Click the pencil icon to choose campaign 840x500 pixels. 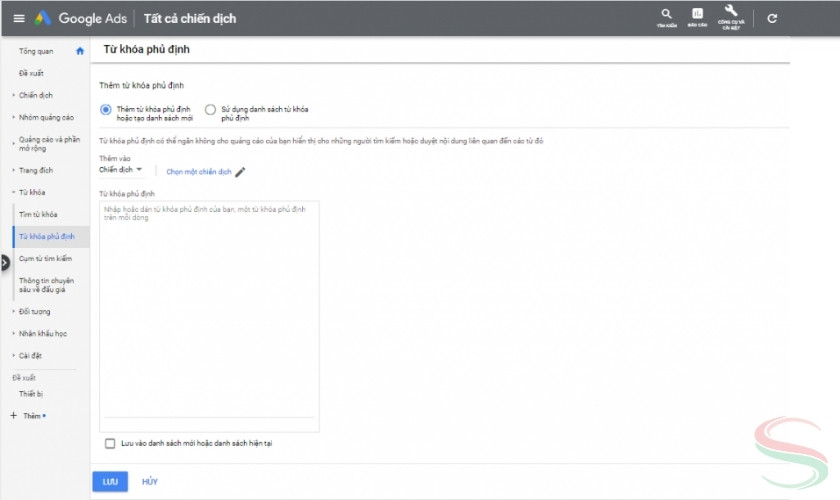(240, 172)
